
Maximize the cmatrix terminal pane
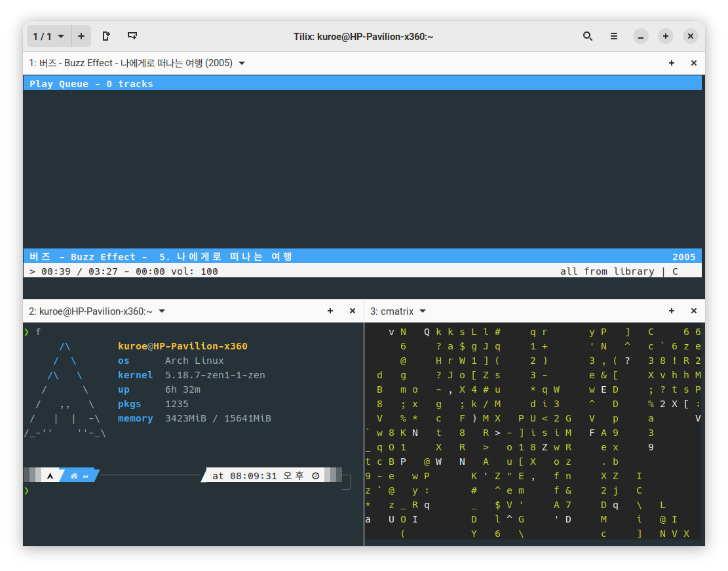coord(672,311)
